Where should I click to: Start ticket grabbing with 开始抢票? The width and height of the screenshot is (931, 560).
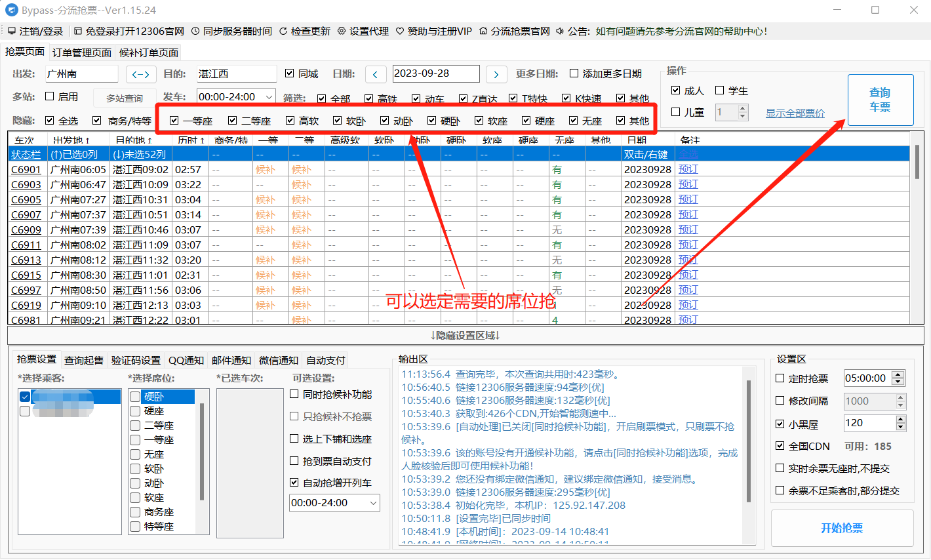click(842, 529)
